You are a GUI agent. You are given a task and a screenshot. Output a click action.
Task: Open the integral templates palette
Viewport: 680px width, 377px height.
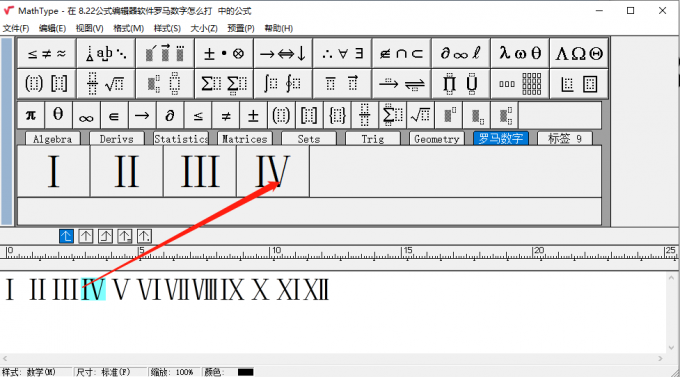click(x=283, y=84)
